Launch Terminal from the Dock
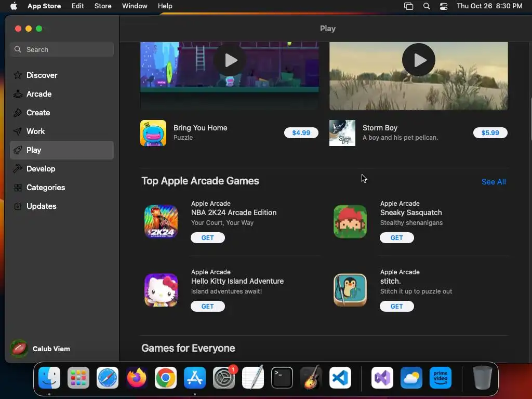 pos(282,378)
